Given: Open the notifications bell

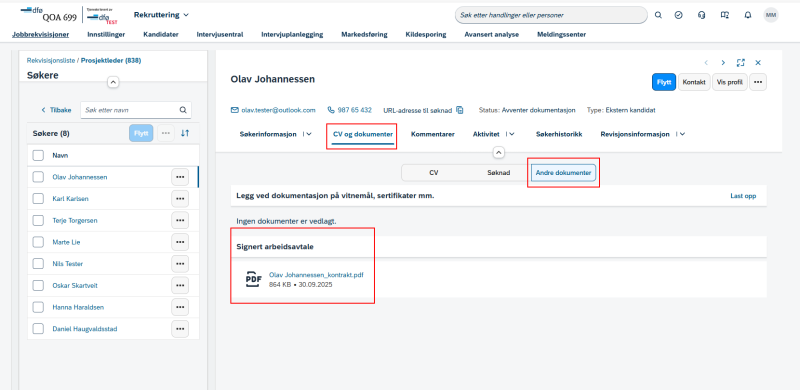Looking at the screenshot, I should [748, 15].
